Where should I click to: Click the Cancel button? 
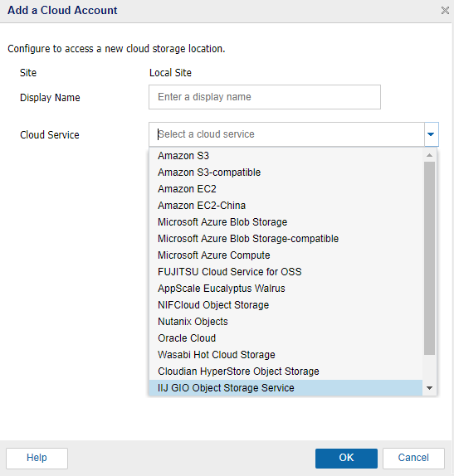click(x=413, y=458)
